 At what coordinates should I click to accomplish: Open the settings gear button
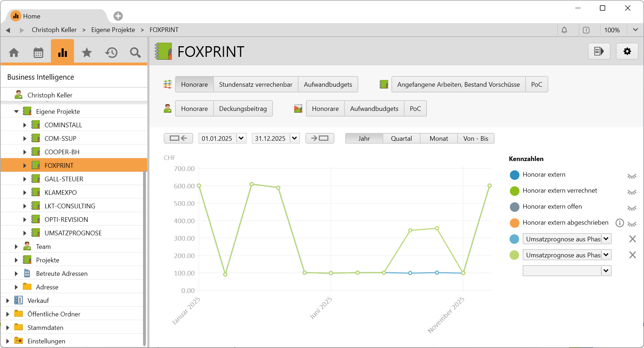tap(627, 51)
